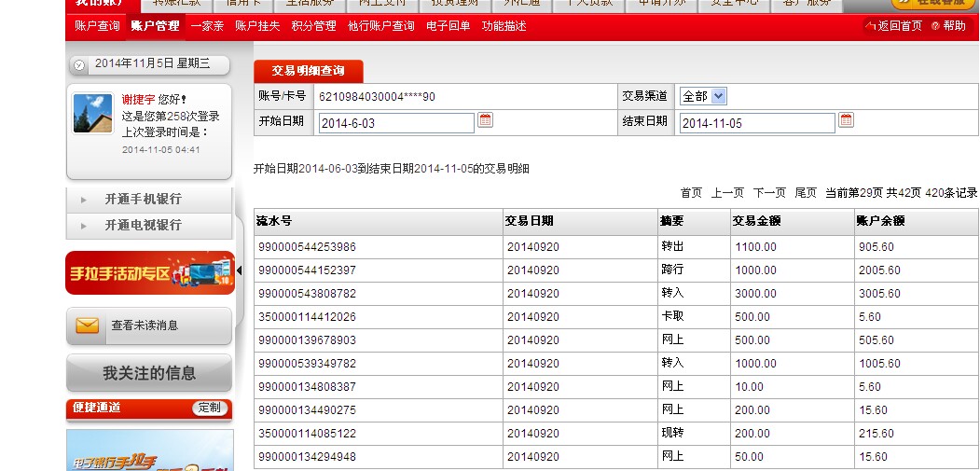
Task: Open the 积分管理 menu item
Action: [313, 26]
